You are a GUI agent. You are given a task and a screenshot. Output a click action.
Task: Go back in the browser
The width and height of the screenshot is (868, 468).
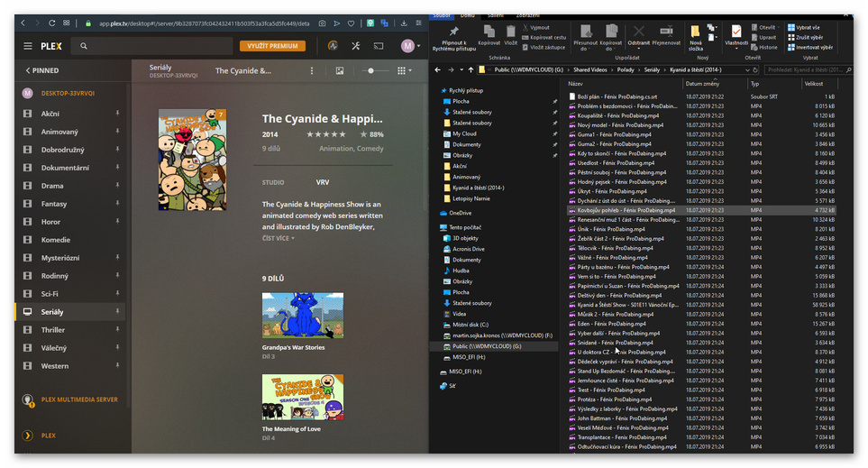[23, 23]
